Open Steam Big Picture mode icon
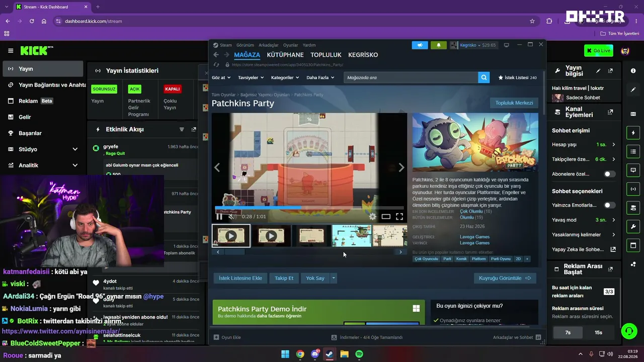The width and height of the screenshot is (644, 362). point(506,45)
